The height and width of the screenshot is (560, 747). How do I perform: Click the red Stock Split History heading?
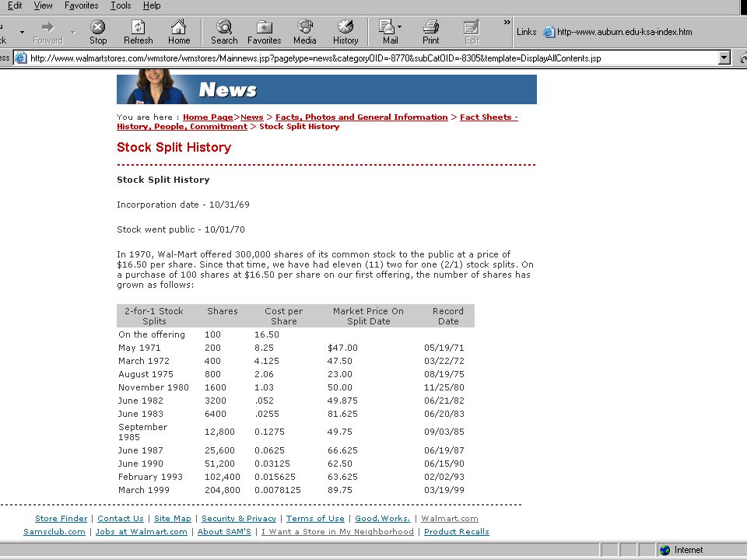[x=174, y=147]
